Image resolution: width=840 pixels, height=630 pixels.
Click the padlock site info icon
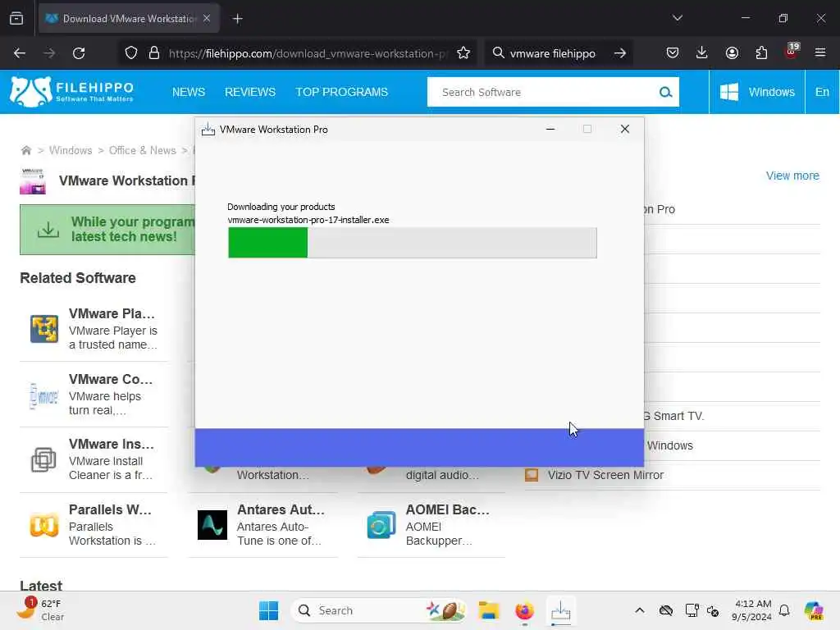point(154,53)
